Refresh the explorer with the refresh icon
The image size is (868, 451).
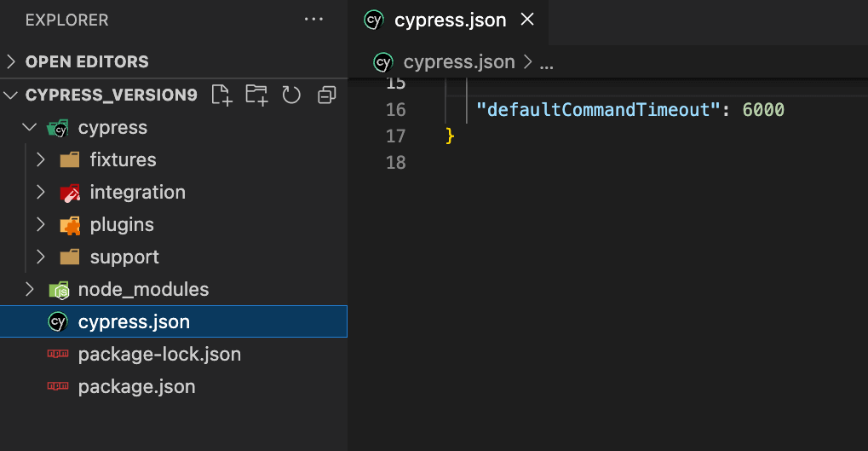pyautogui.click(x=291, y=95)
